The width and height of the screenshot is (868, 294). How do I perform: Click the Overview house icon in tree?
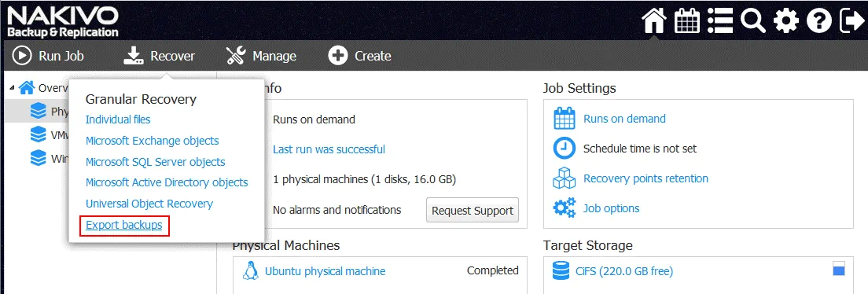[27, 87]
